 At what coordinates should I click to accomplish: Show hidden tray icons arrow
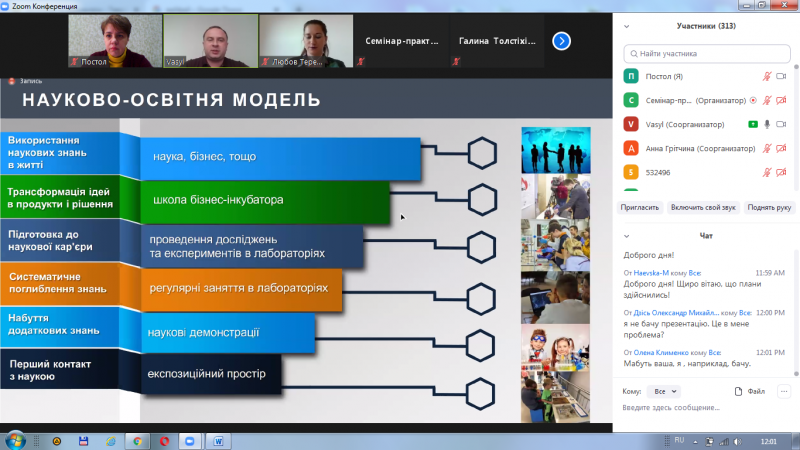coord(695,442)
